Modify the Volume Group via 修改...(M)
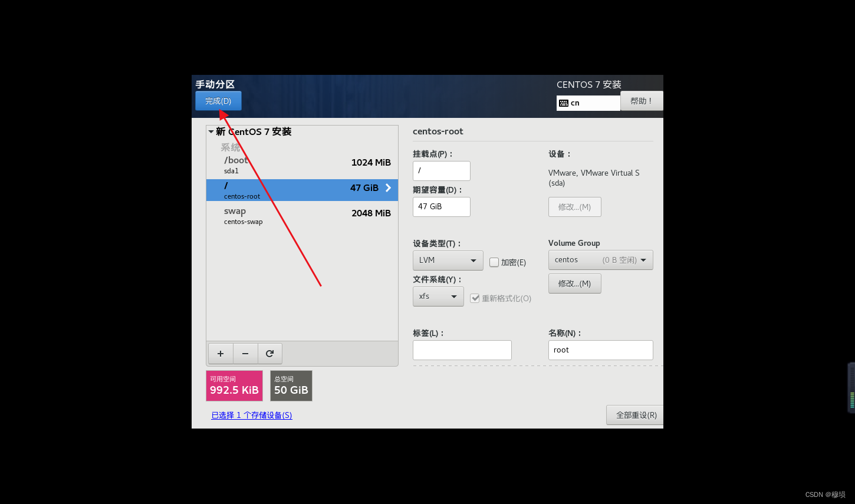 click(575, 284)
